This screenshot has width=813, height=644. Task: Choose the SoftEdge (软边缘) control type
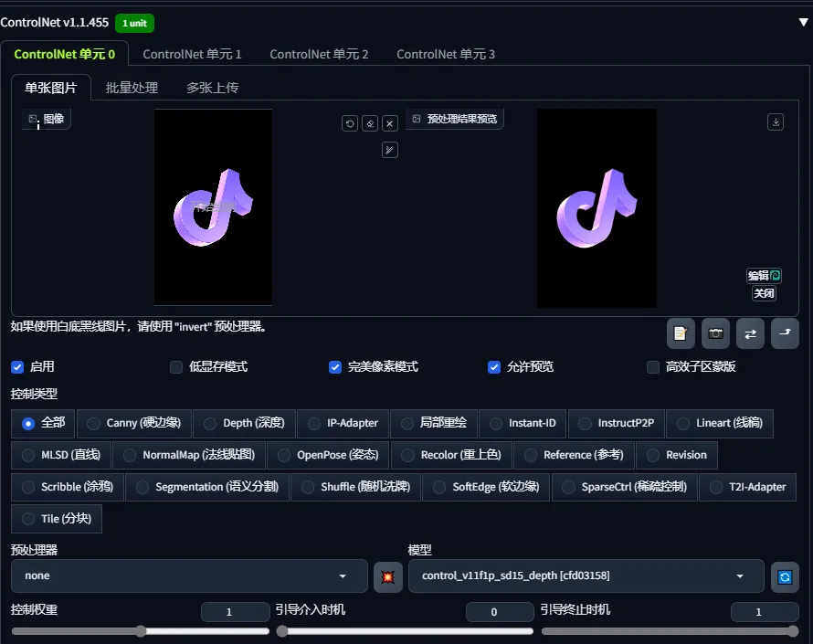pos(486,488)
